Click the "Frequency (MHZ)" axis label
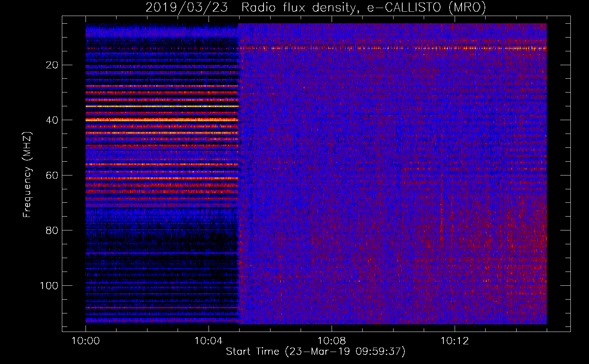This screenshot has width=589, height=364. [27, 174]
